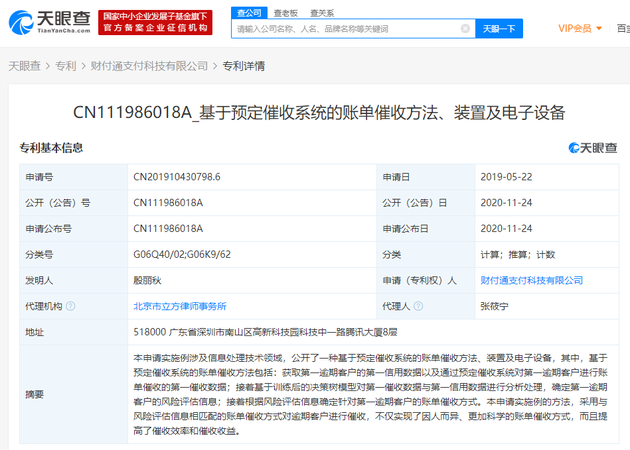Screen dimensions: 630x450
Task: Click CN111986018A in the 公开（公告）号 row
Action: pos(168,203)
